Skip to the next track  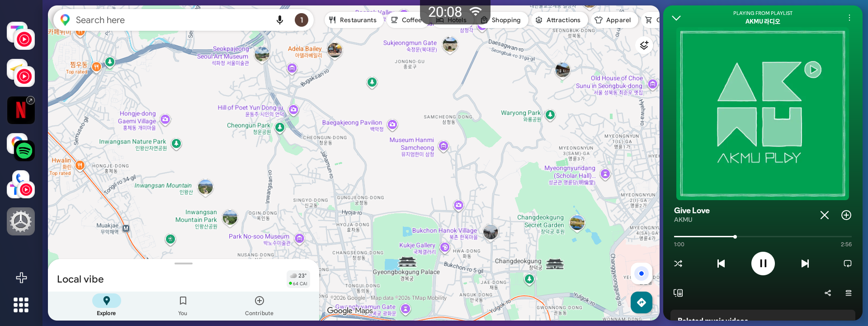point(805,264)
